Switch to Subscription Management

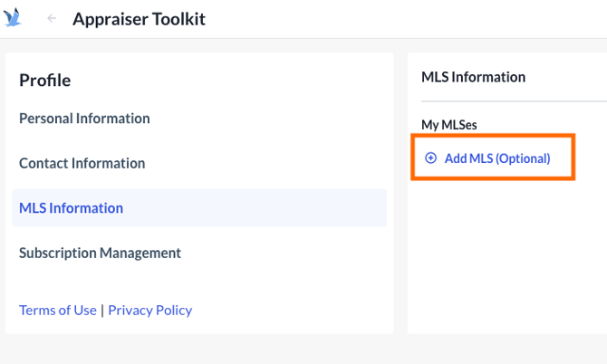[100, 254]
